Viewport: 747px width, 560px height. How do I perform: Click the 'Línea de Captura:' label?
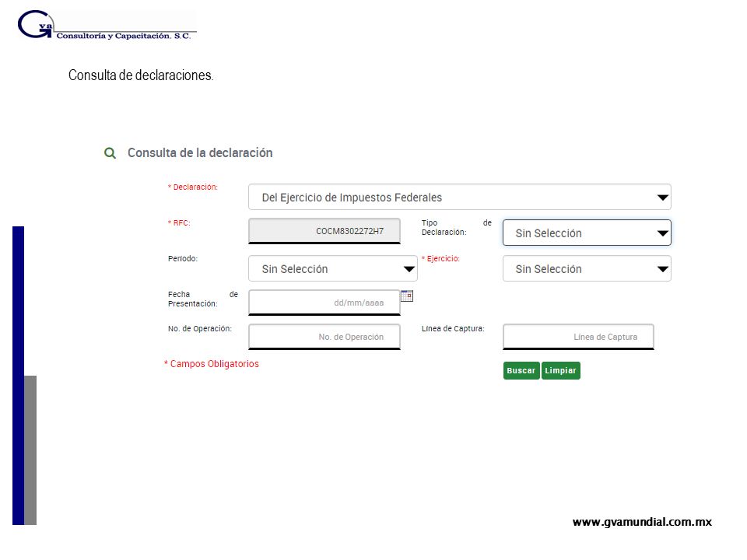[x=453, y=328]
